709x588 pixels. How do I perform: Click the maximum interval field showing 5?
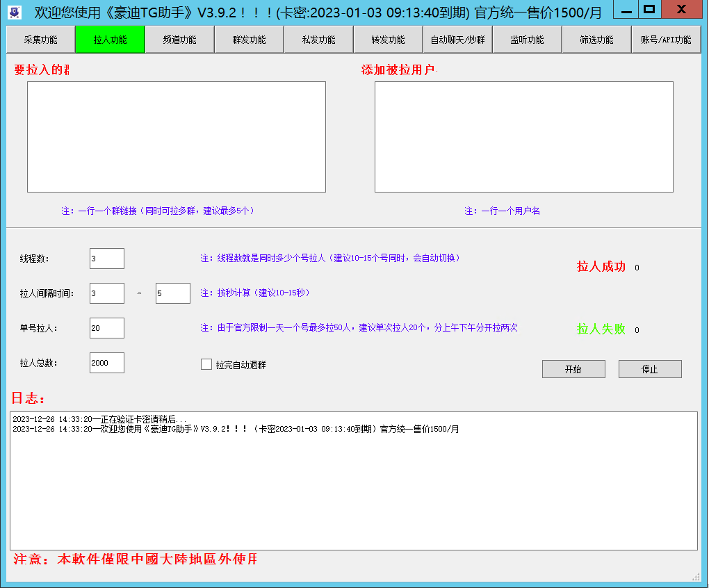click(x=172, y=293)
